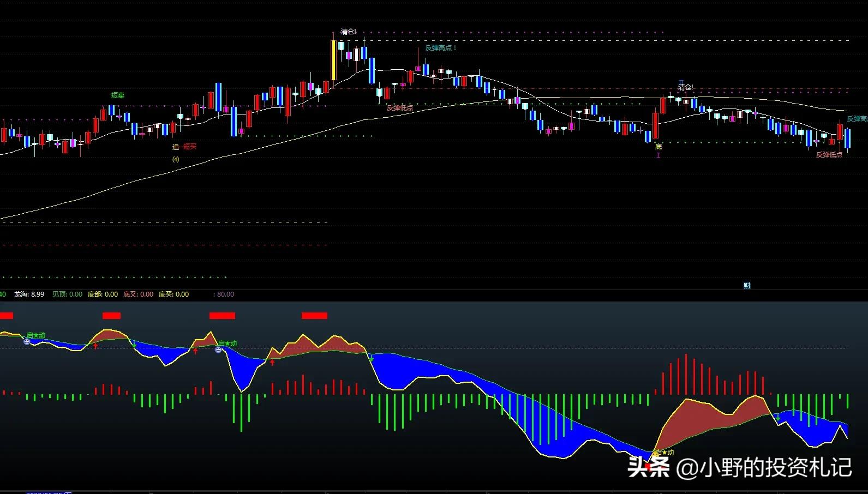Click the rightmost green down arrow in the indicator

click(x=778, y=418)
